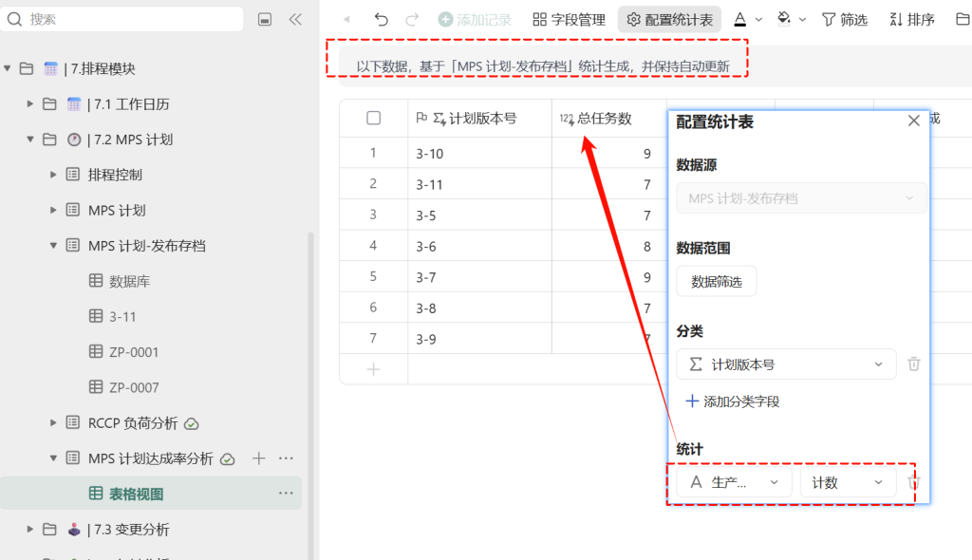Click the panel layout icon beside search

pos(265,20)
